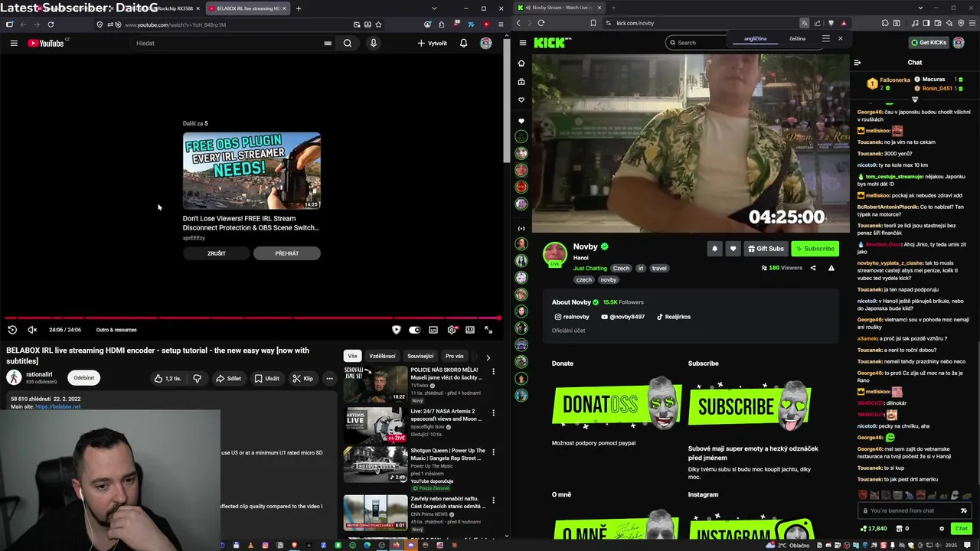Select angličtina in translate popup
The height and width of the screenshot is (551, 980).
click(755, 39)
